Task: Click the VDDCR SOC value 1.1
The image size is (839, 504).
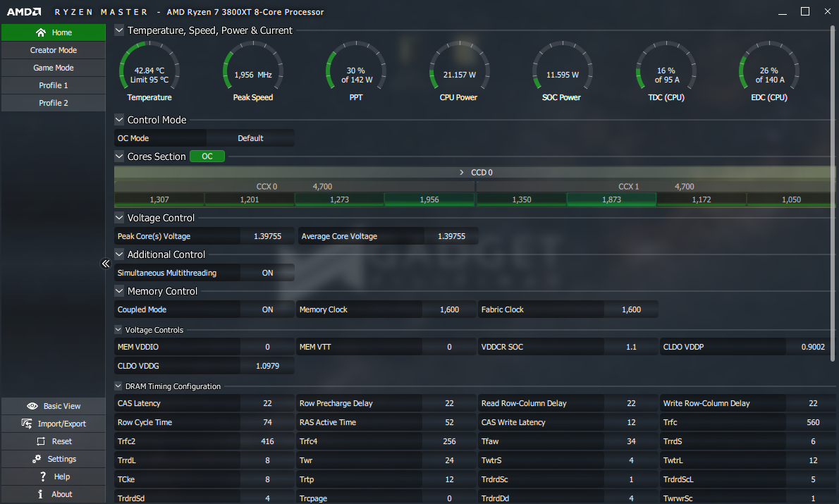Action: point(632,348)
